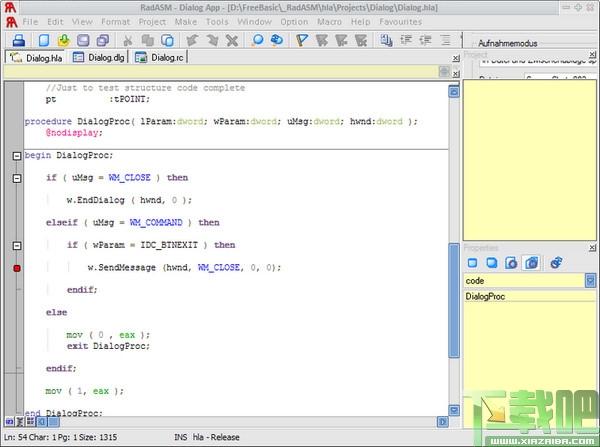Click the Save toolbar icon
600x447 pixels.
pyautogui.click(x=83, y=40)
